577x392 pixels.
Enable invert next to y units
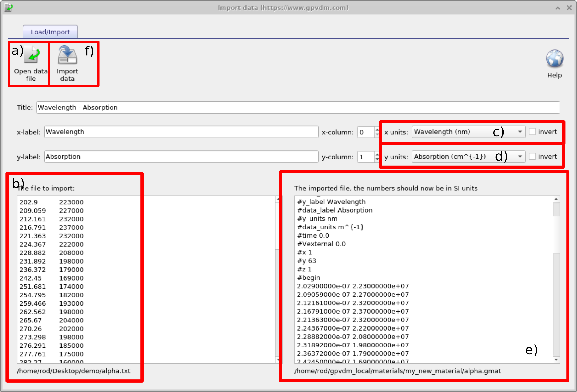tap(532, 157)
